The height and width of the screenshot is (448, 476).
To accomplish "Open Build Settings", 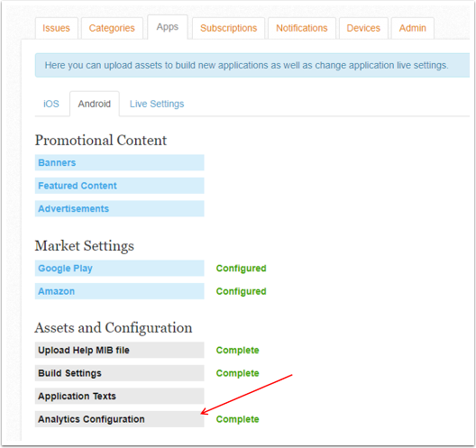I will pos(120,373).
